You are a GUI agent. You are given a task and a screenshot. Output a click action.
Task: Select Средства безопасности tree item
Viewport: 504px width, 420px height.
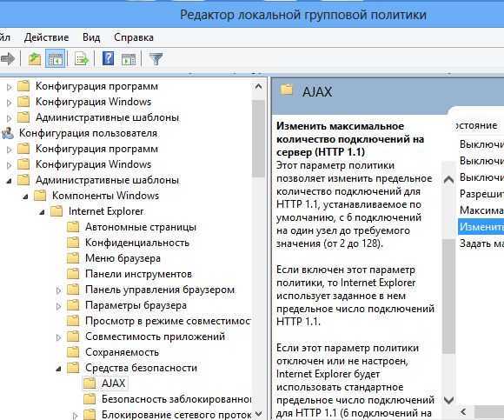pyautogui.click(x=141, y=368)
